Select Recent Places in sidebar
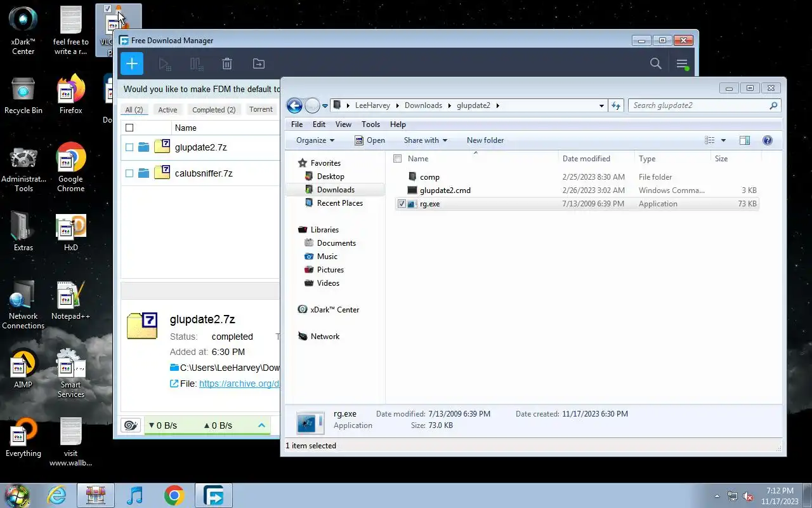Viewport: 812px width, 508px height. (340, 203)
